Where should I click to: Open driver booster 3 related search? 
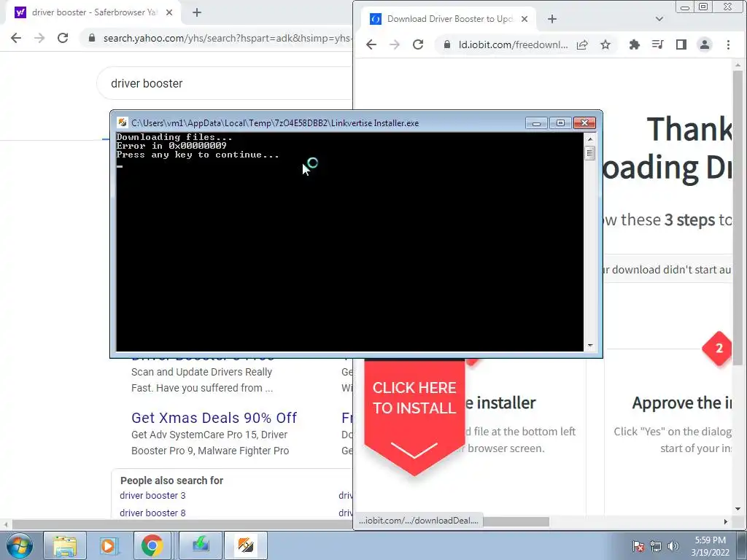coord(152,495)
